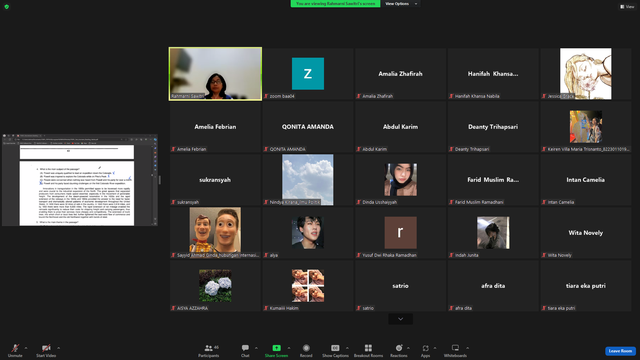Open Breakout Rooms
This screenshot has height=360, width=640.
click(x=368, y=350)
